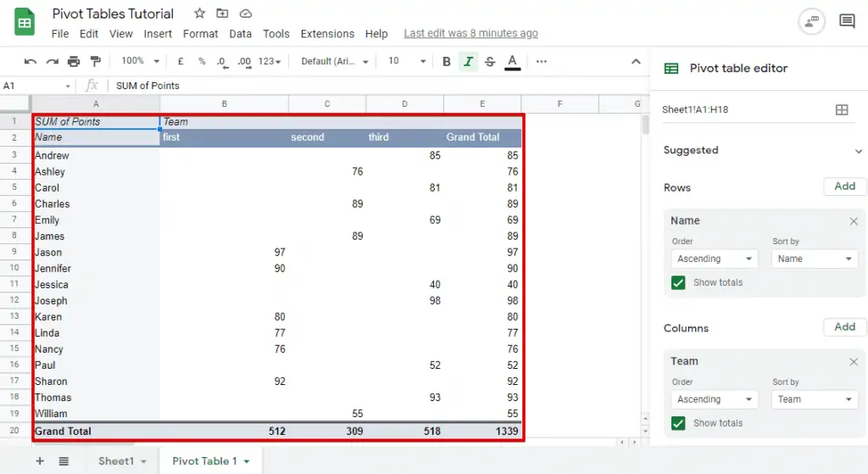Click the vertical scrollbar down arrow
Viewport: 868px width, 474px height.
[x=645, y=430]
